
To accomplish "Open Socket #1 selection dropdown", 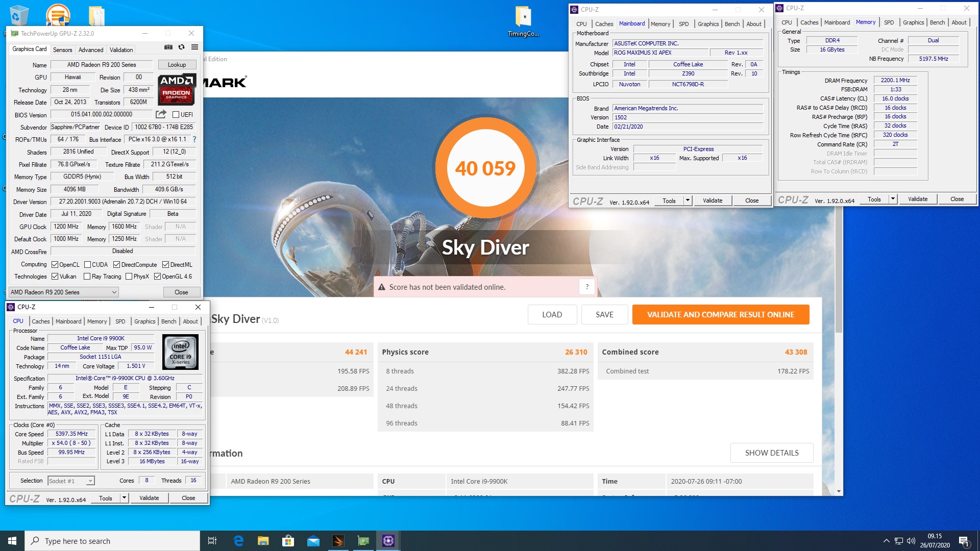I will tap(71, 481).
